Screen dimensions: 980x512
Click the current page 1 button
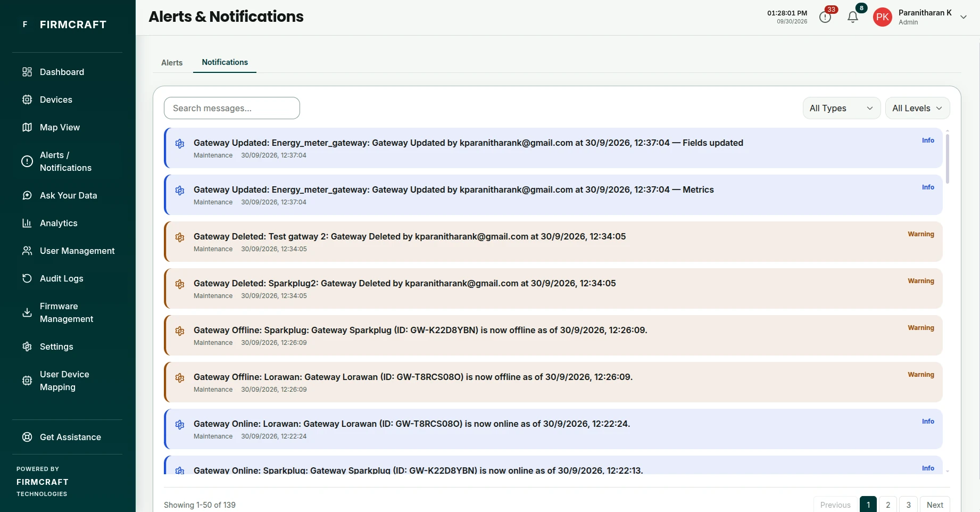pyautogui.click(x=868, y=505)
